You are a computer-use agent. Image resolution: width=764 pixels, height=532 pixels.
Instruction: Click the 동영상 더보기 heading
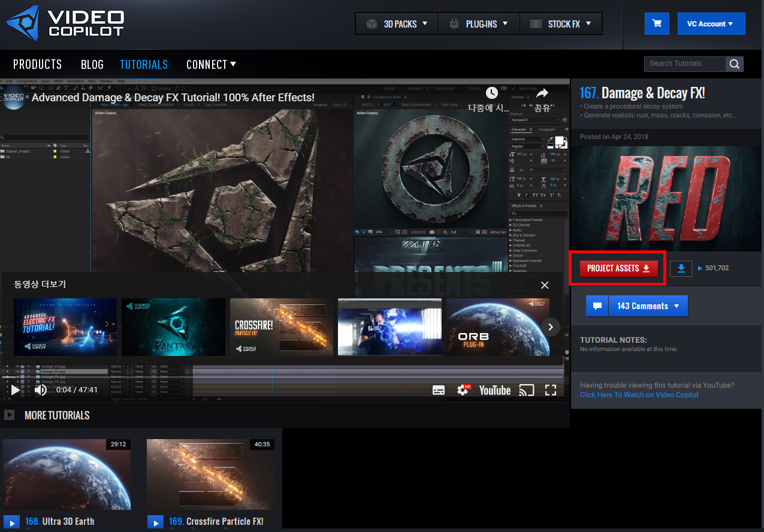point(40,285)
